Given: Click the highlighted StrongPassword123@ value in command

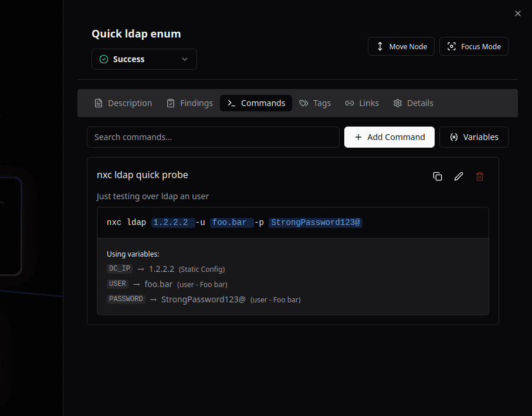Looking at the screenshot, I should [x=316, y=223].
